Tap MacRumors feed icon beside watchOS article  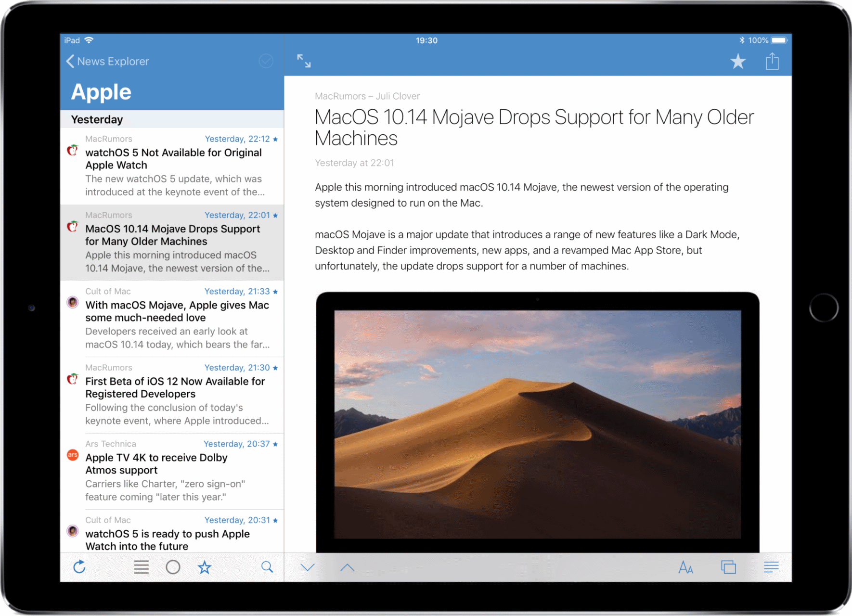pyautogui.click(x=73, y=150)
